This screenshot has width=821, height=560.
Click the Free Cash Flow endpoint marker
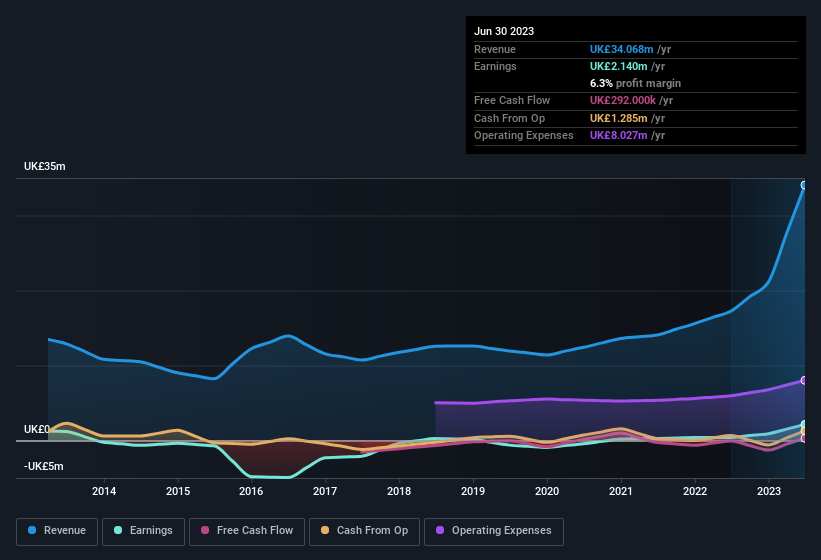(804, 439)
